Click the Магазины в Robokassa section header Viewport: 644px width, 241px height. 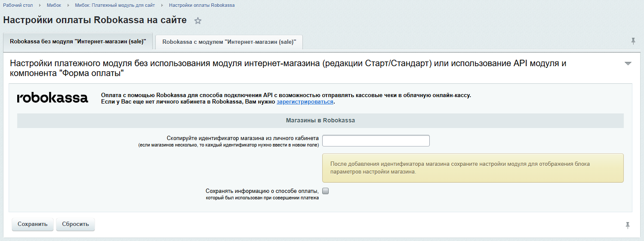(320, 121)
